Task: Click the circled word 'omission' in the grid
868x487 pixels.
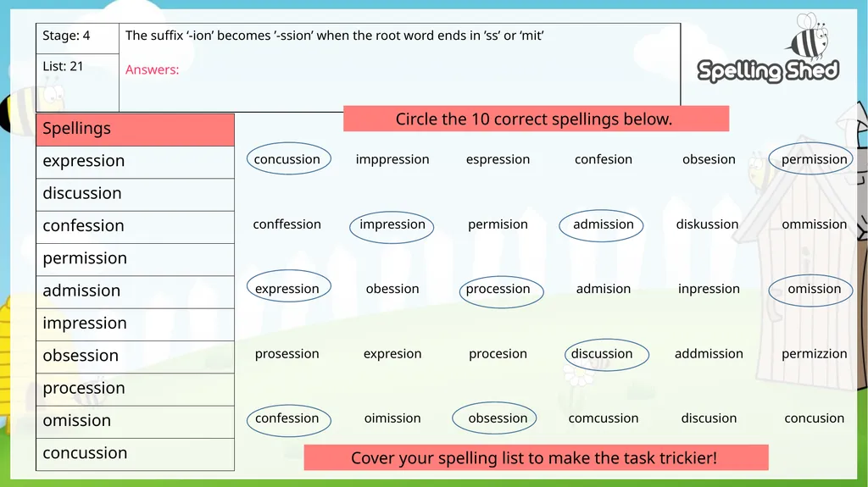Action: pos(814,289)
